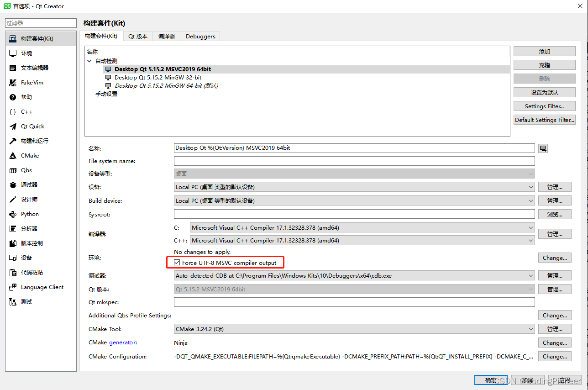
Task: Open the C++ compiler dropdown
Action: pos(362,240)
